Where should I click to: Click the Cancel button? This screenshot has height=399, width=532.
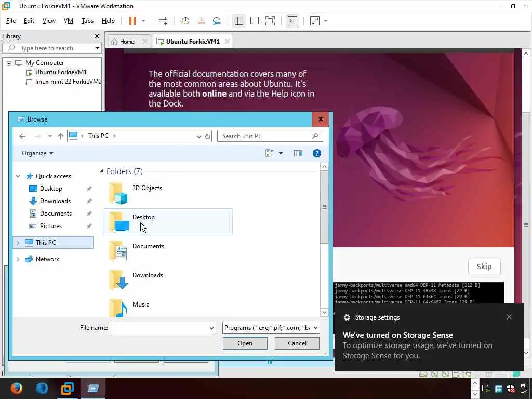(297, 343)
